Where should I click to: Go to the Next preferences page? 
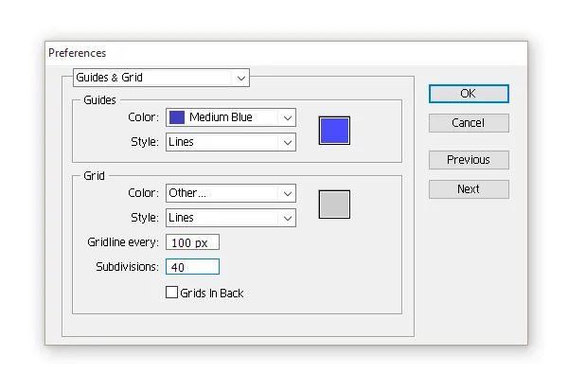tap(469, 189)
